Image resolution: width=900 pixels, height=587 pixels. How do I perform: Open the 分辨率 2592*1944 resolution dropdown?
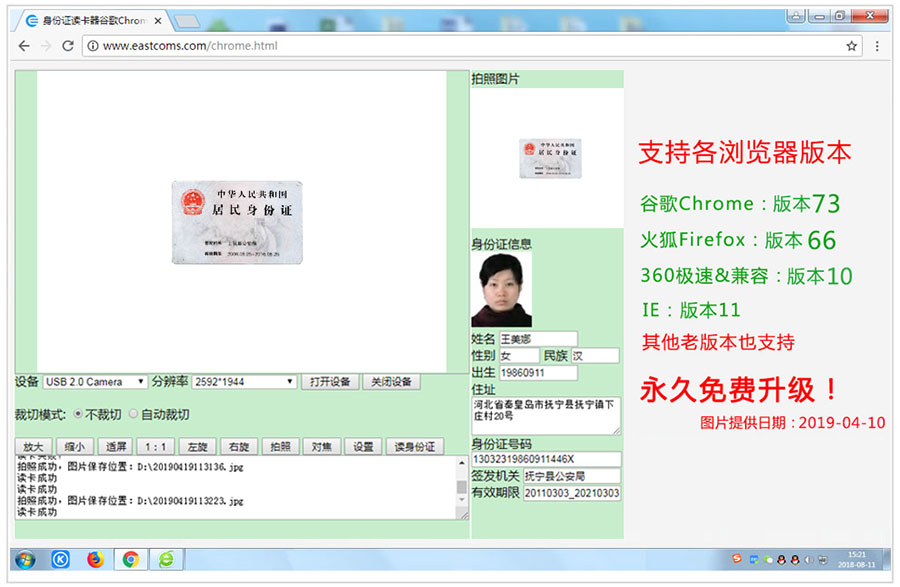coord(244,382)
